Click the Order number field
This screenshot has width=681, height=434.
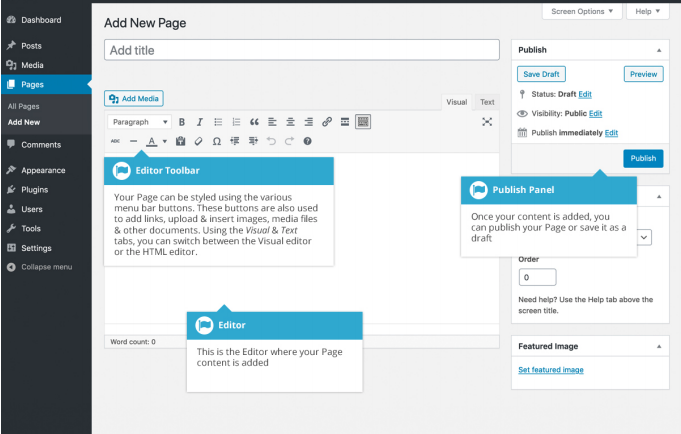537,277
